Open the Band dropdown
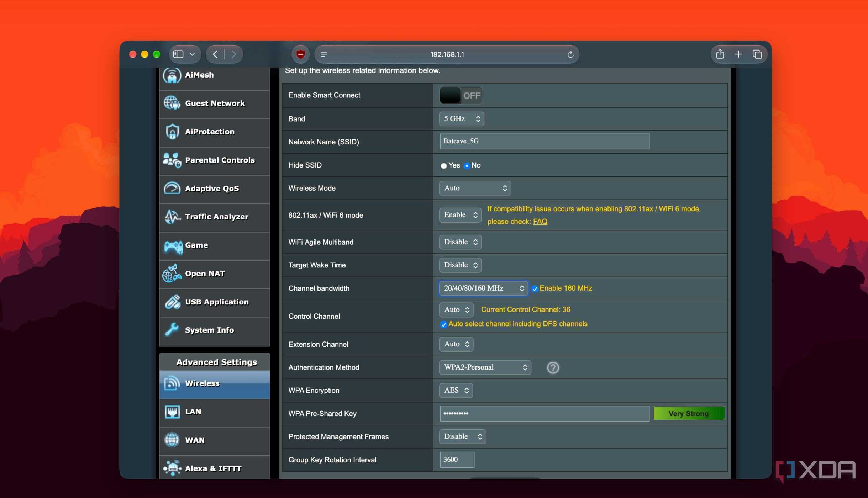The width and height of the screenshot is (868, 498). coord(462,119)
